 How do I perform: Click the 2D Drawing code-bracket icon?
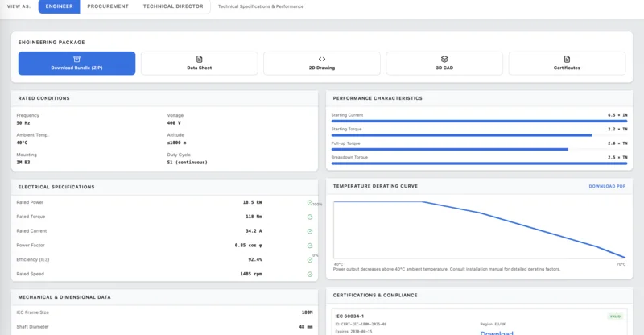click(322, 59)
